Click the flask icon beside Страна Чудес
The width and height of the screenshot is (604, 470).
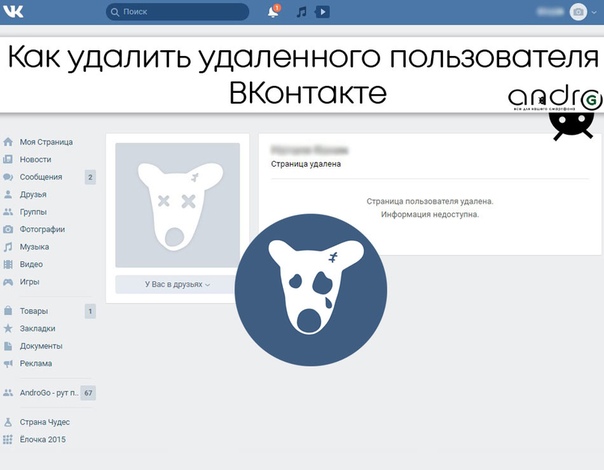(x=8, y=422)
